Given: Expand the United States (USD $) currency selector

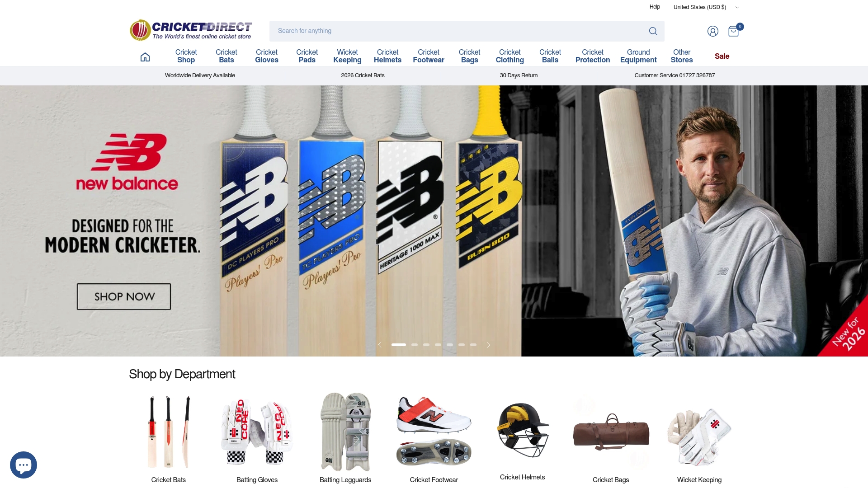Looking at the screenshot, I should (x=704, y=7).
